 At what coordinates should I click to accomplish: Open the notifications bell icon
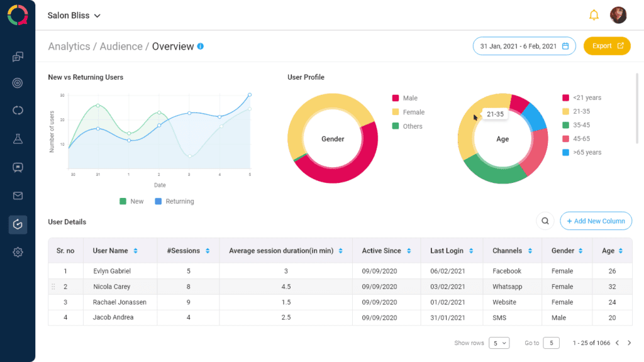594,14
